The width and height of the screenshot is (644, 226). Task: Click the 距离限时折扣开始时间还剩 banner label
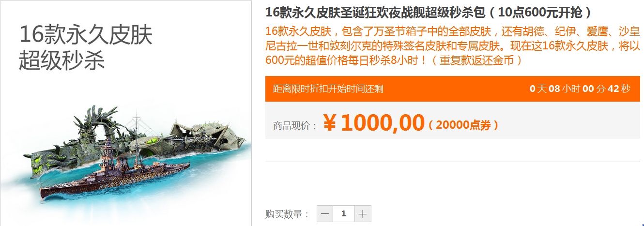click(328, 89)
